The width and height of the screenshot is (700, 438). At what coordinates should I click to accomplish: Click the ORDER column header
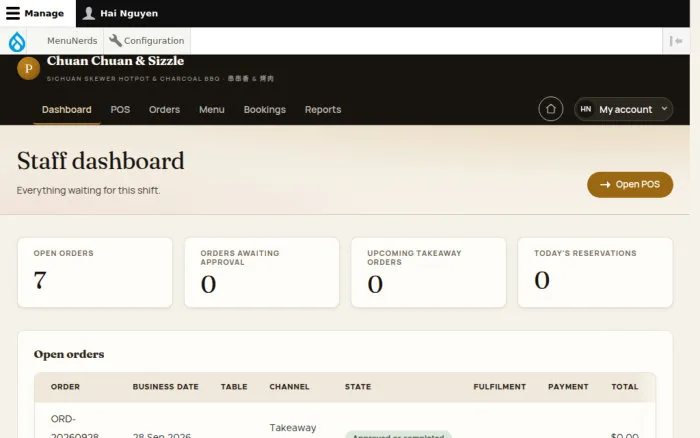[x=65, y=387]
